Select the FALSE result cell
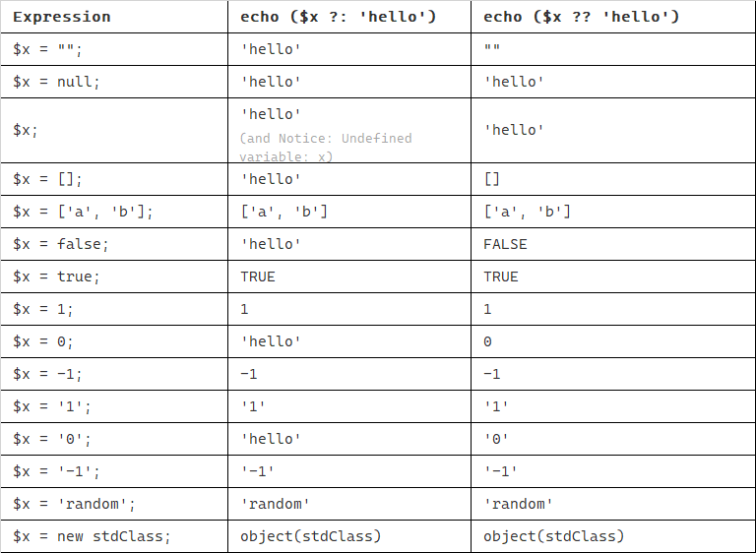This screenshot has width=756, height=553. click(613, 244)
